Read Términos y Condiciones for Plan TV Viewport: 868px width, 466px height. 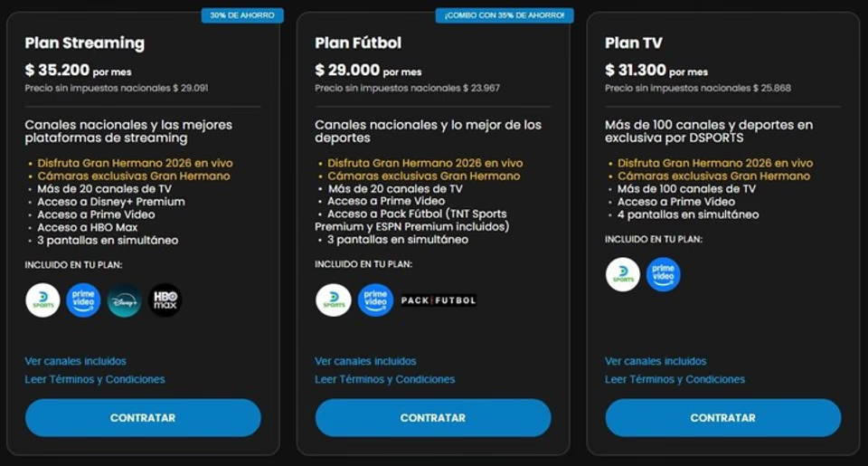point(675,379)
